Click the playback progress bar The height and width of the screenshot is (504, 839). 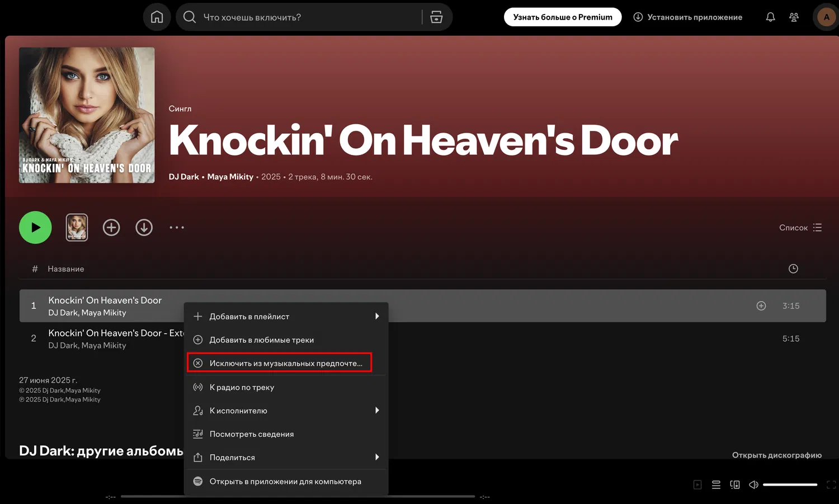(x=298, y=497)
